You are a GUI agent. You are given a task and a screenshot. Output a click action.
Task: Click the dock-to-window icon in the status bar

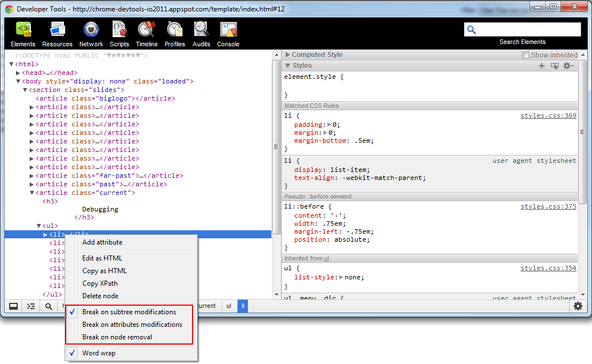tap(14, 306)
